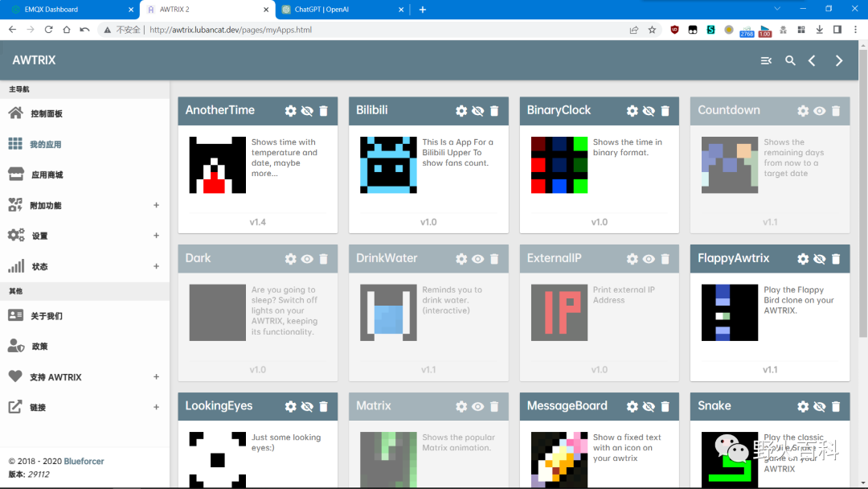Show the Countdown app via eye icon
This screenshot has width=868, height=489.
point(819,111)
